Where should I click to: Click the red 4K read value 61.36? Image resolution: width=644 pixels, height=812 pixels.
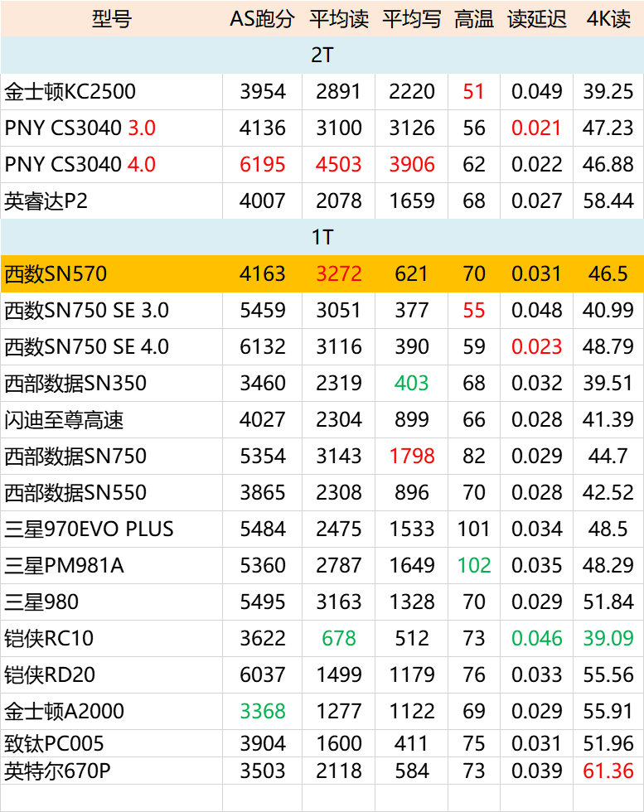pyautogui.click(x=608, y=771)
